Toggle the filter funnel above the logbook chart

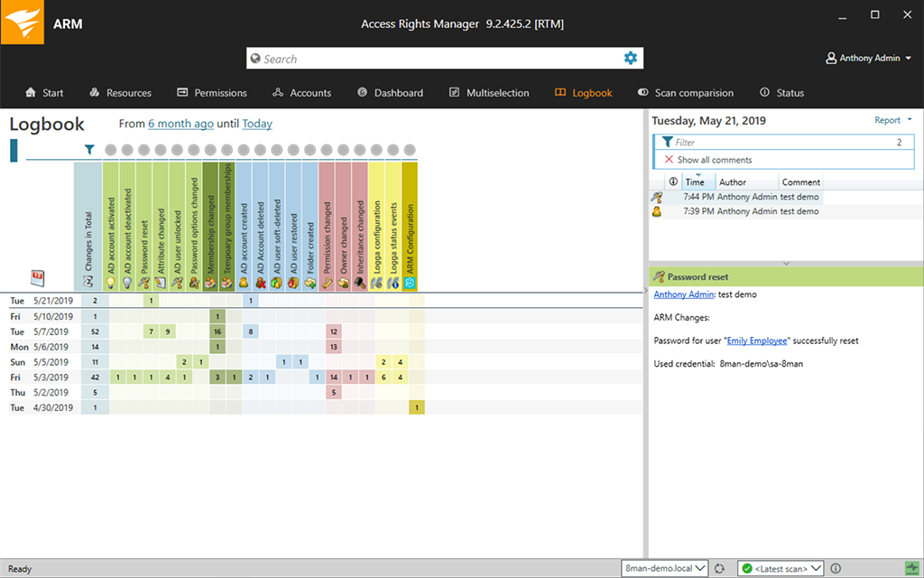89,150
